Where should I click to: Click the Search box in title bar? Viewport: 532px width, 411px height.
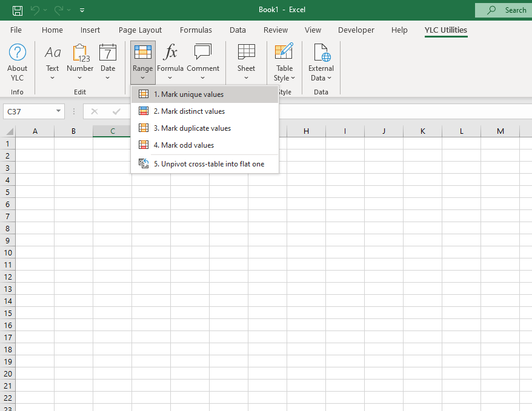pyautogui.click(x=503, y=10)
